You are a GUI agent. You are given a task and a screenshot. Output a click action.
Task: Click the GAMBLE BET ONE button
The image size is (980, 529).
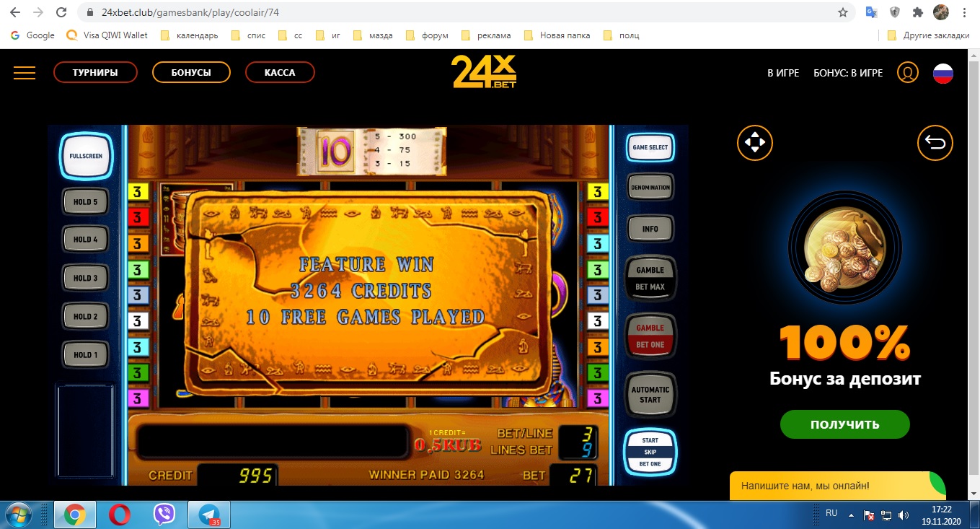650,336
